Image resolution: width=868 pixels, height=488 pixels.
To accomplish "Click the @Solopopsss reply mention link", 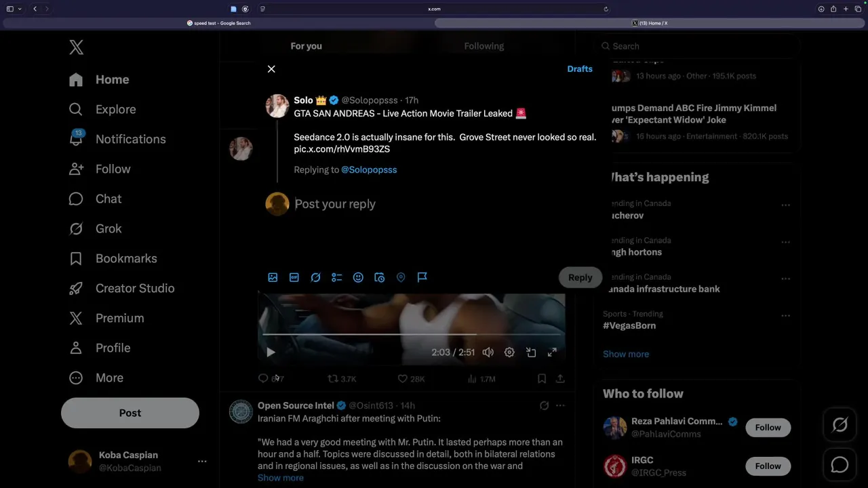I will pyautogui.click(x=369, y=169).
